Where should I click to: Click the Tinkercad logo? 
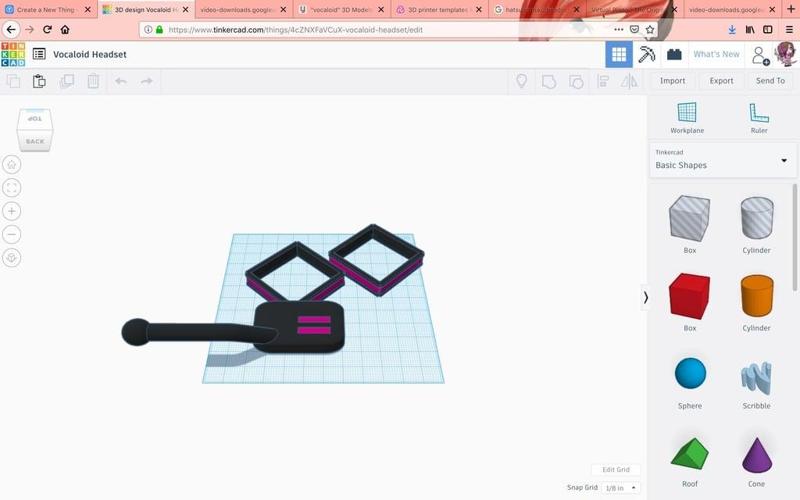click(13, 55)
